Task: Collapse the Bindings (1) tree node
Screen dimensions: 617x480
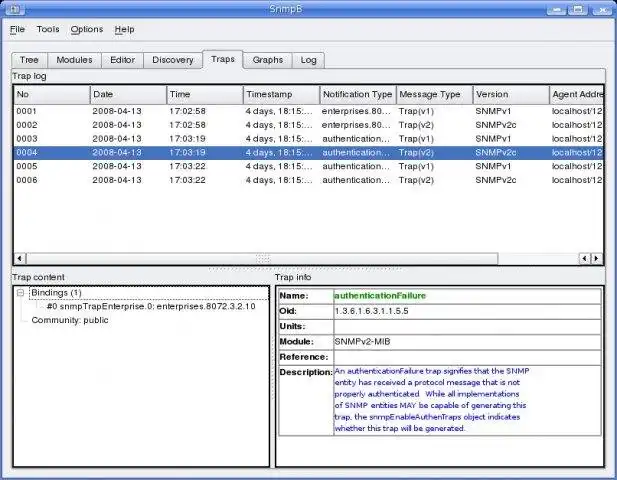Action: pos(21,293)
